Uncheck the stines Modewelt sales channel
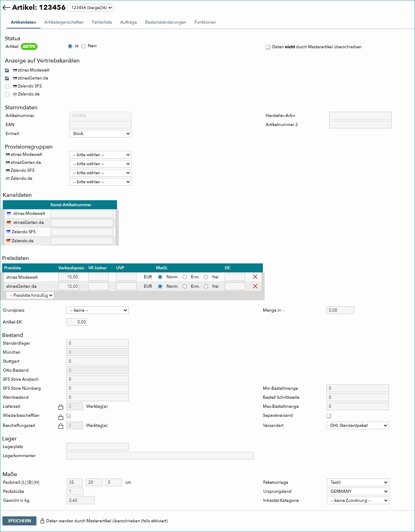The width and height of the screenshot is (415, 532). tap(7, 70)
